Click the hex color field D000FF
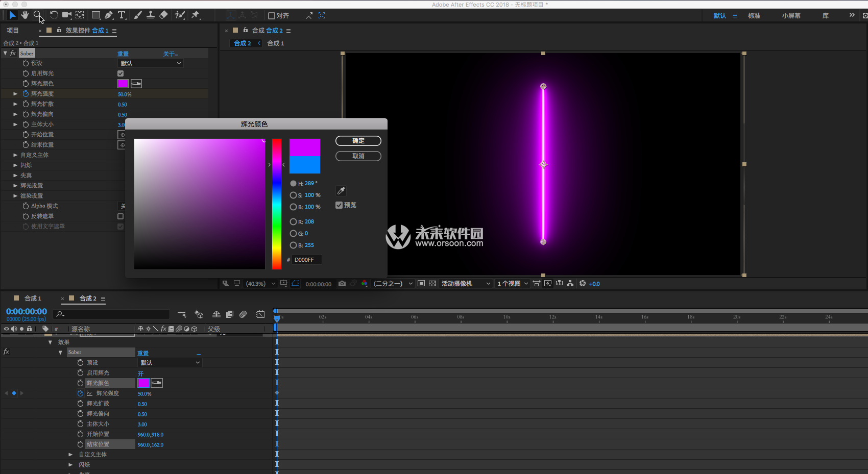The image size is (868, 474). click(306, 260)
